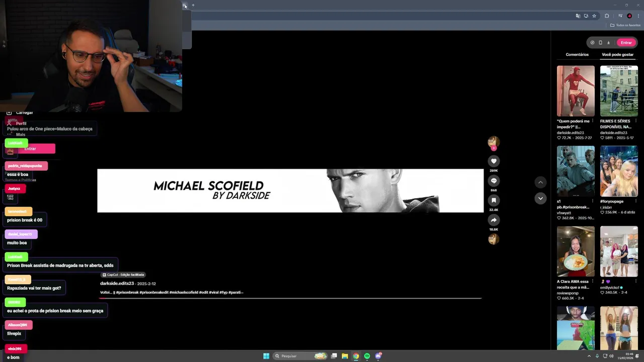The image size is (644, 362).
Task: Open more options for emillyvickof card
Action: coord(636,282)
